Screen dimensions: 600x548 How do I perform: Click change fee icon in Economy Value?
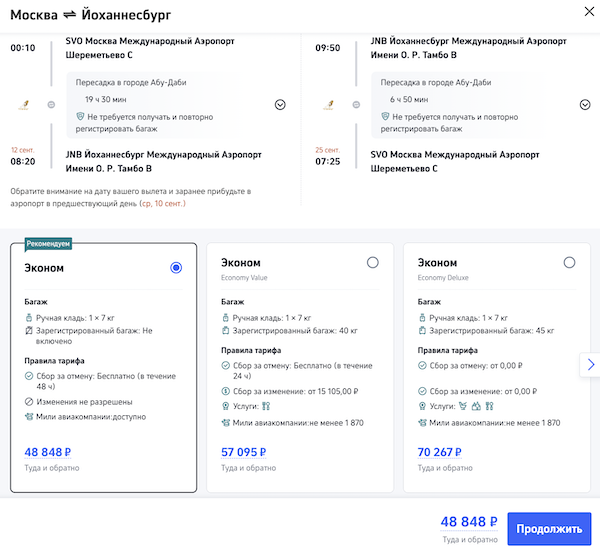(225, 391)
